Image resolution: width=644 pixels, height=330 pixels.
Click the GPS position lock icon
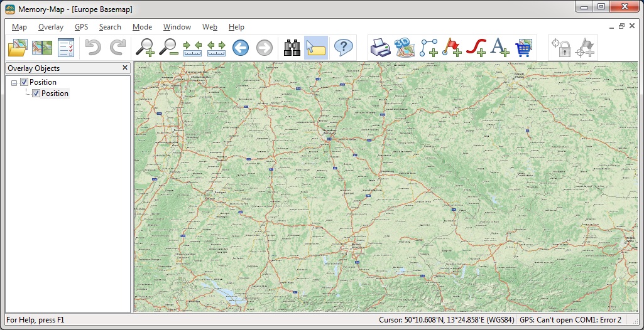coord(561,48)
